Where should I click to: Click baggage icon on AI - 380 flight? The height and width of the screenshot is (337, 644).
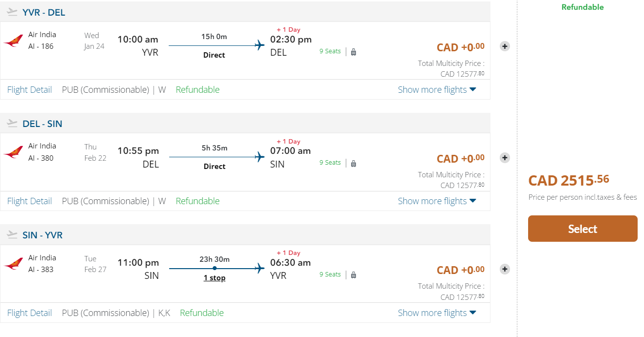(x=354, y=163)
